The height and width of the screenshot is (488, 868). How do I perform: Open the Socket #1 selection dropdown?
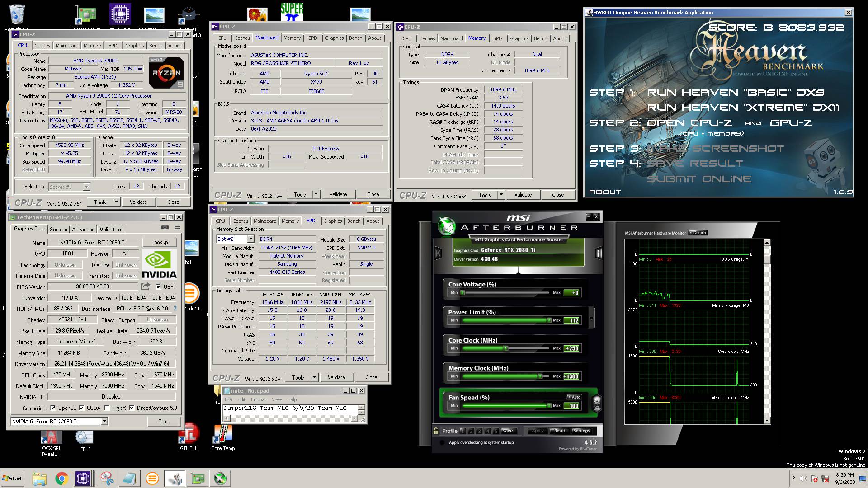tap(86, 187)
